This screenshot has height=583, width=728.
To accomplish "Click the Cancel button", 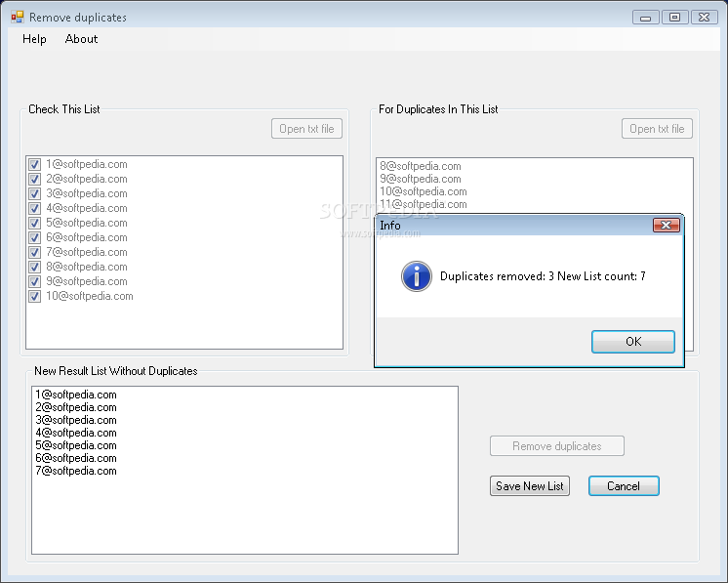I will (624, 486).
